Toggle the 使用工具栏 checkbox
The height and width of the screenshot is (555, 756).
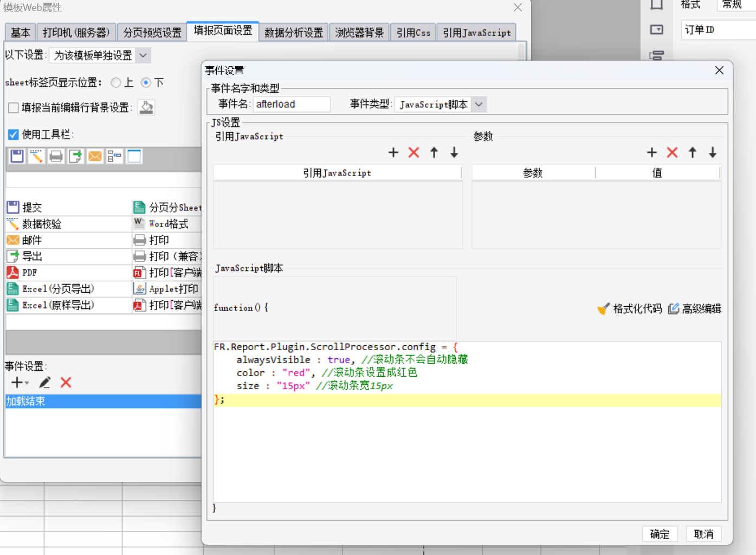(x=14, y=134)
